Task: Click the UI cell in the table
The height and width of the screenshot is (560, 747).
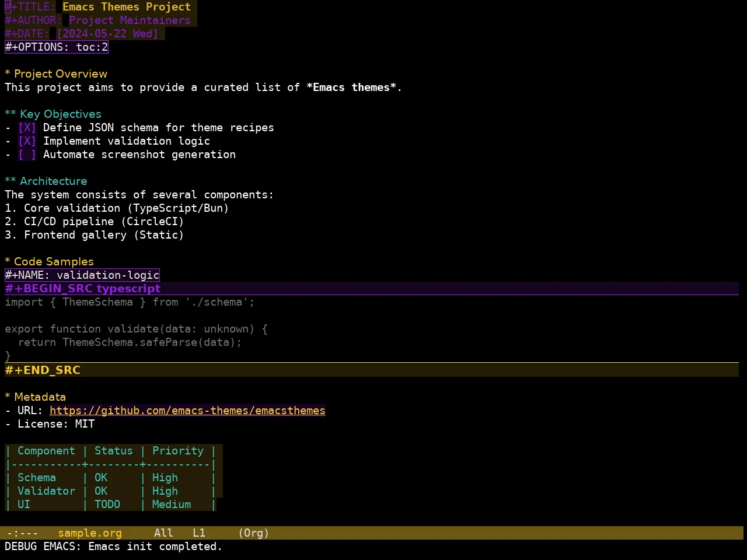Action: pos(24,505)
